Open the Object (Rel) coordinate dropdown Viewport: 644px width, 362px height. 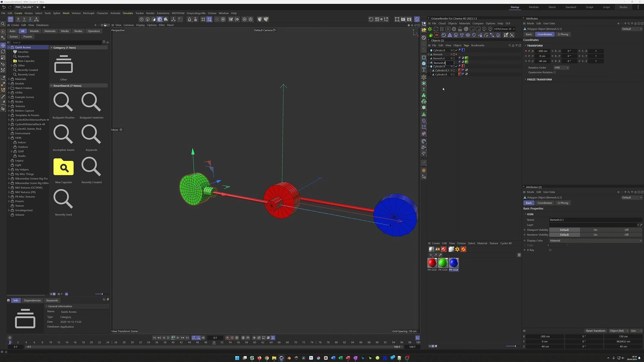[618, 331]
